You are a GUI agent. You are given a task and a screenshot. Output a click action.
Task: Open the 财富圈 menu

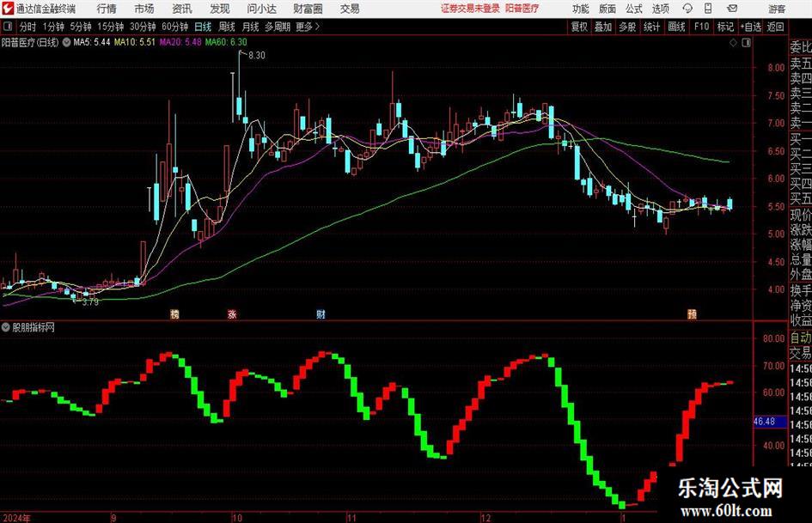(308, 9)
